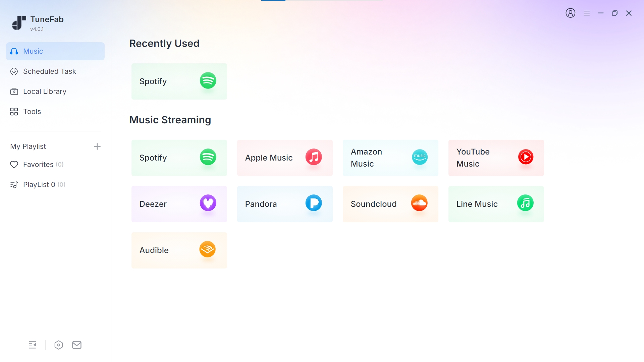644x362 pixels.
Task: Click the mail feedback icon
Action: click(77, 345)
